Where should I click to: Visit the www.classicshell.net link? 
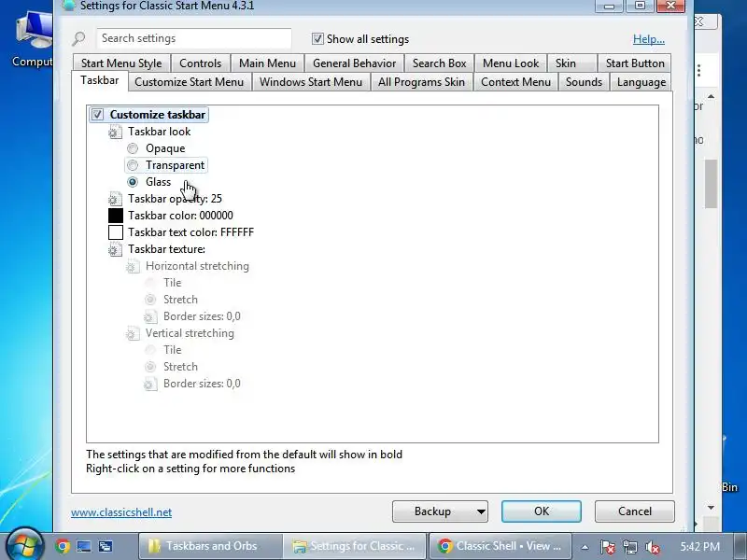click(x=121, y=512)
